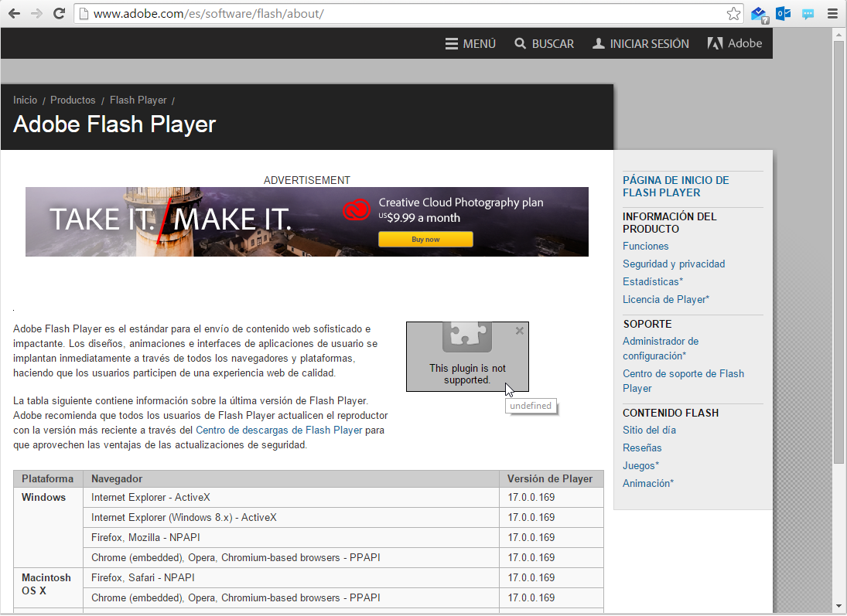Image resolution: width=847 pixels, height=616 pixels.
Task: Follow the Flash Player breadcrumb link
Action: point(138,100)
